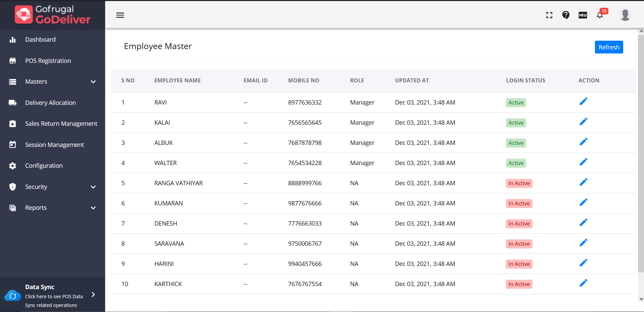Edit employee RAVI with pencil icon
Image resolution: width=644 pixels, height=312 pixels.
(x=584, y=102)
